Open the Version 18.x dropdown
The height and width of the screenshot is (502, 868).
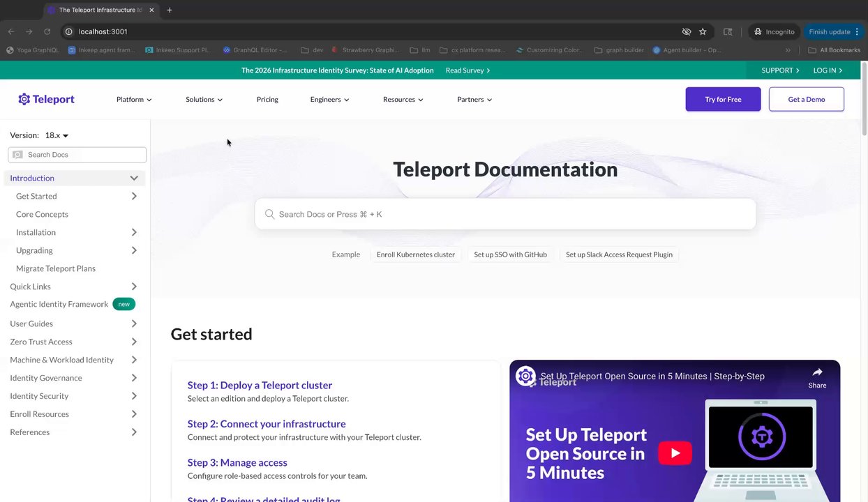pyautogui.click(x=57, y=135)
